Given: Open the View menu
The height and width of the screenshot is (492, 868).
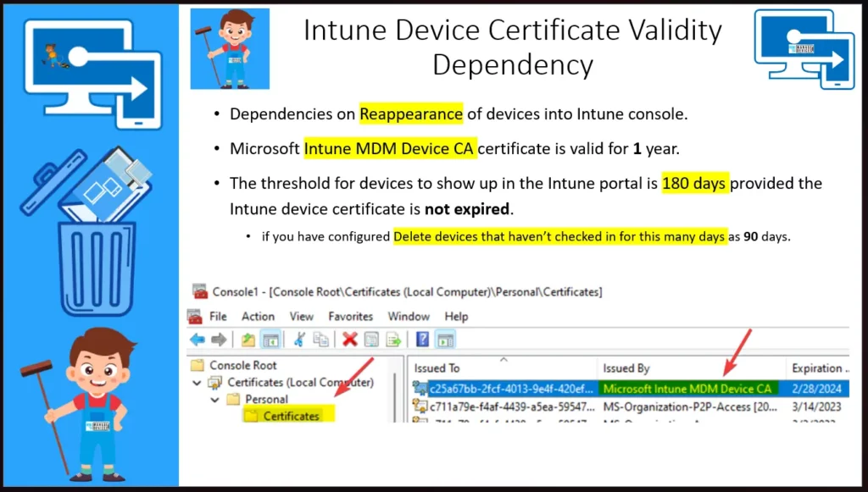Looking at the screenshot, I should pos(302,316).
